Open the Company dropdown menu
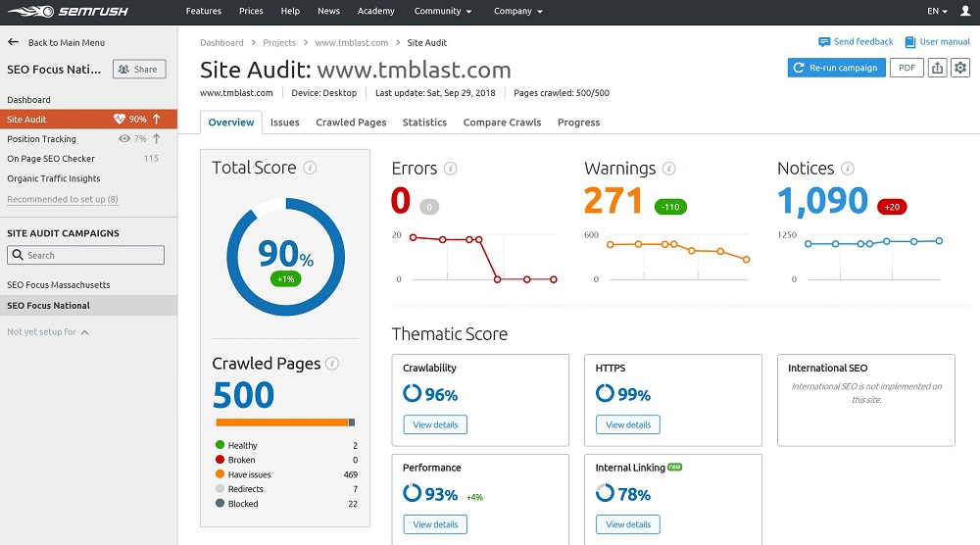Screen dimensions: 980x545 518,11
